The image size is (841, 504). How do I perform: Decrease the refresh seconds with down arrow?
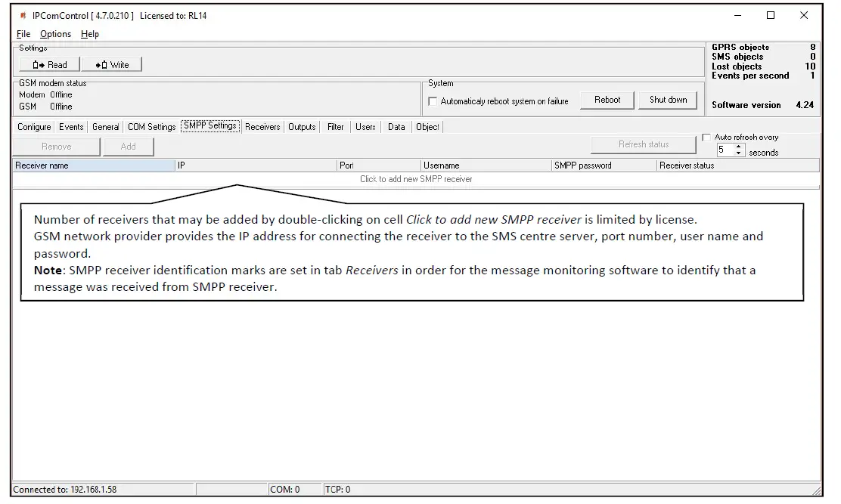pos(738,153)
